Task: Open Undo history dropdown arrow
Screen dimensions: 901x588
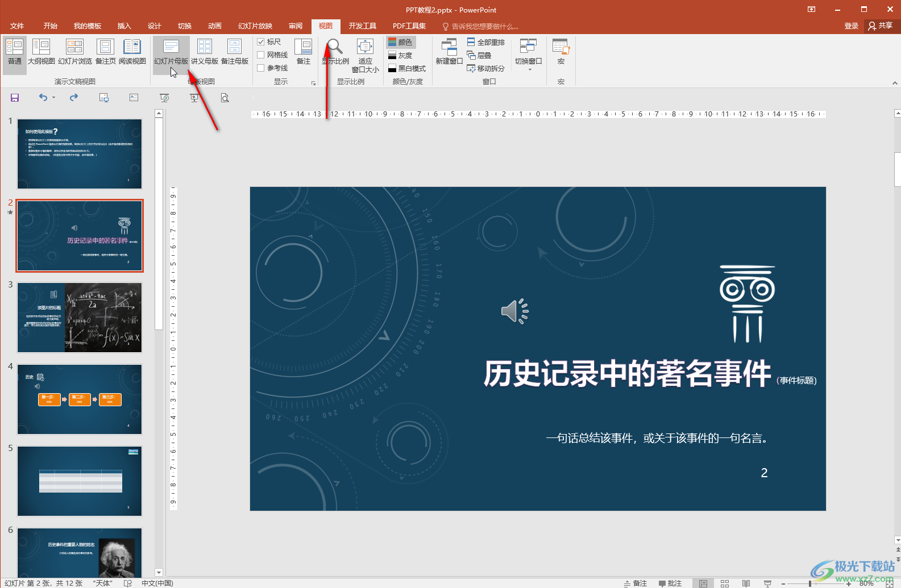Action: [54, 98]
